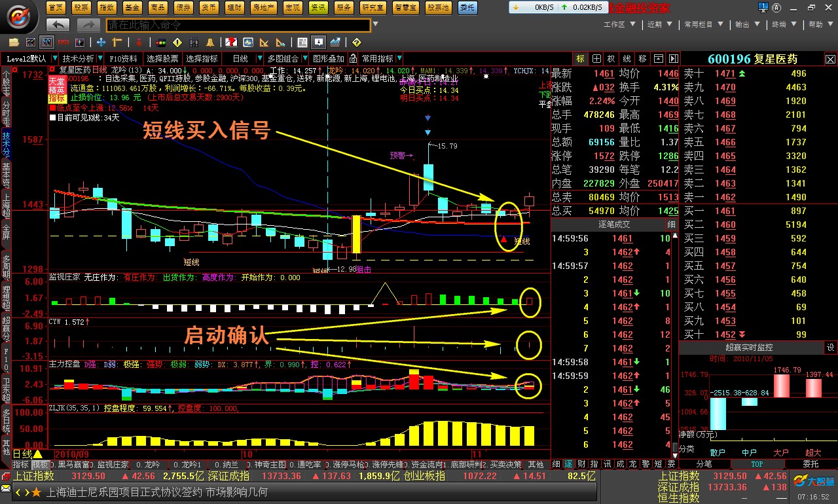The image size is (838, 504).
Task: Click the blue rising trend chart icon
Action: pos(335,43)
